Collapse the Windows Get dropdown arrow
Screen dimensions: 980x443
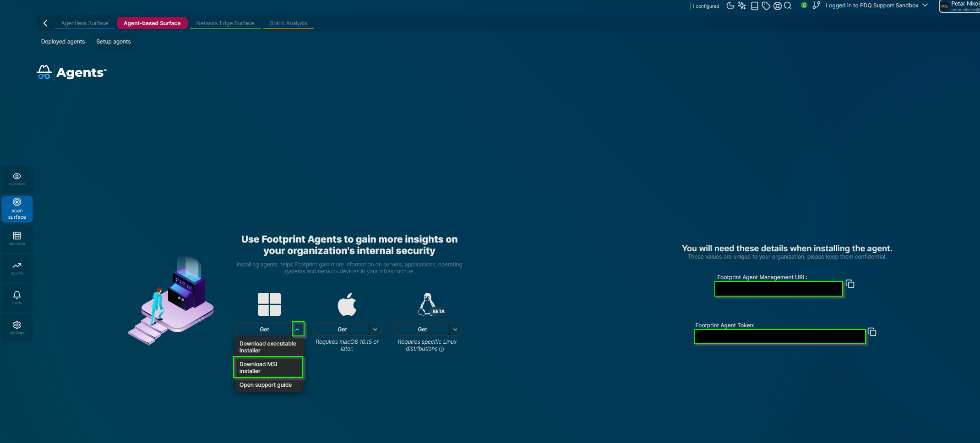[298, 329]
